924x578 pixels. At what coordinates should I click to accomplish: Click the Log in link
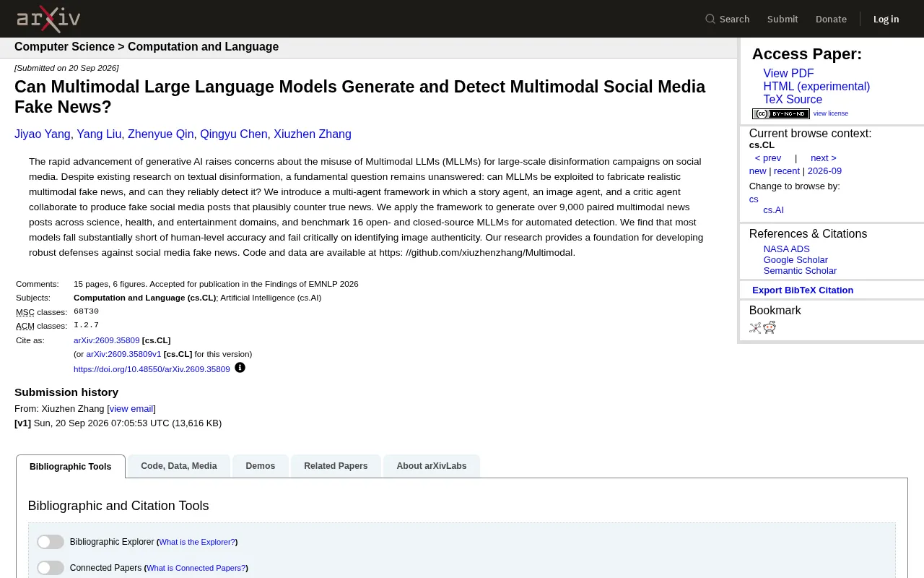pos(886,19)
